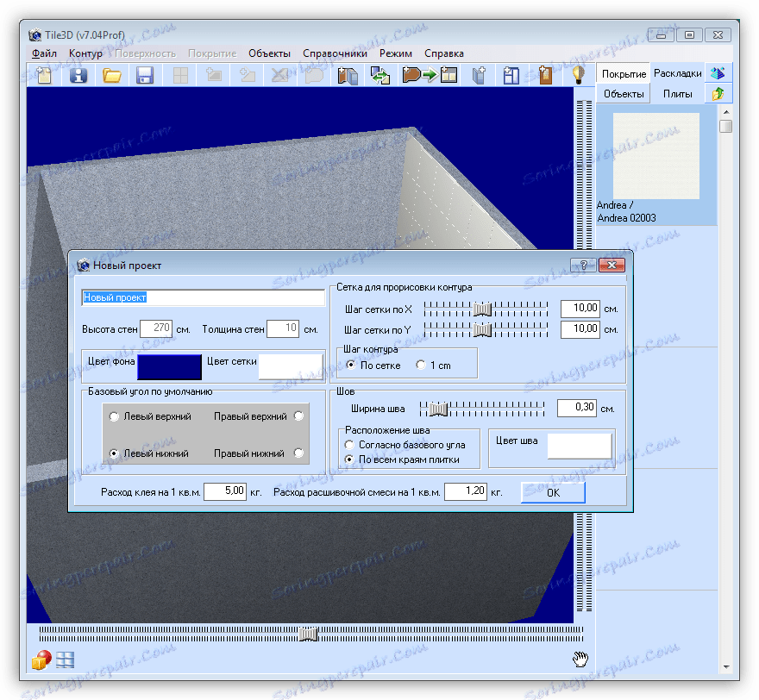Open a project with the folder icon
The height and width of the screenshot is (700, 759).
point(112,75)
